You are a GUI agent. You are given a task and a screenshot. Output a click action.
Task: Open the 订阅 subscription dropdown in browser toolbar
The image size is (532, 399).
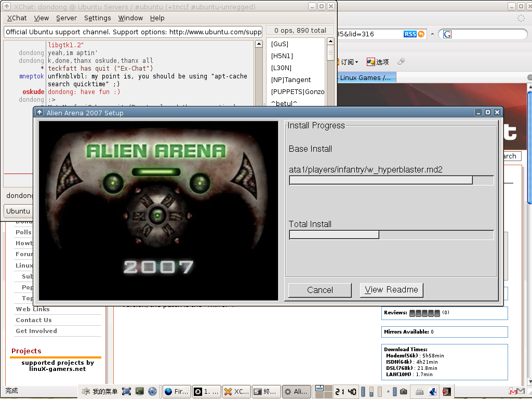[x=348, y=62]
